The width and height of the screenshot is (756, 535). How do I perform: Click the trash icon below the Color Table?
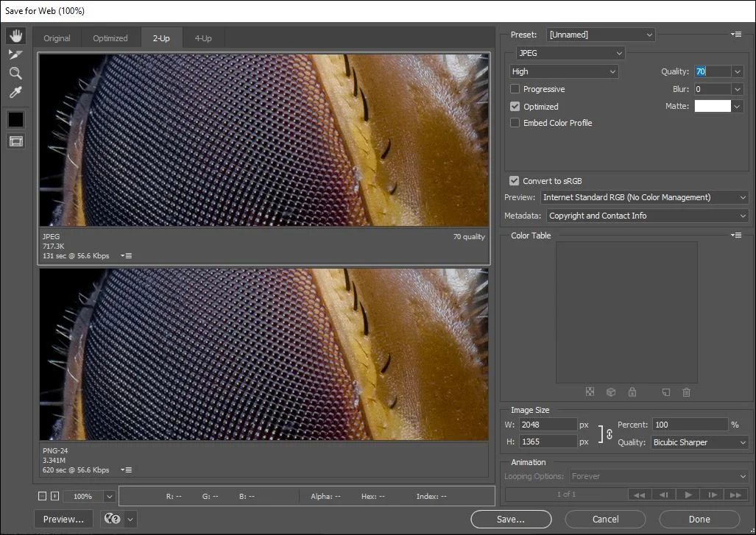coord(687,392)
